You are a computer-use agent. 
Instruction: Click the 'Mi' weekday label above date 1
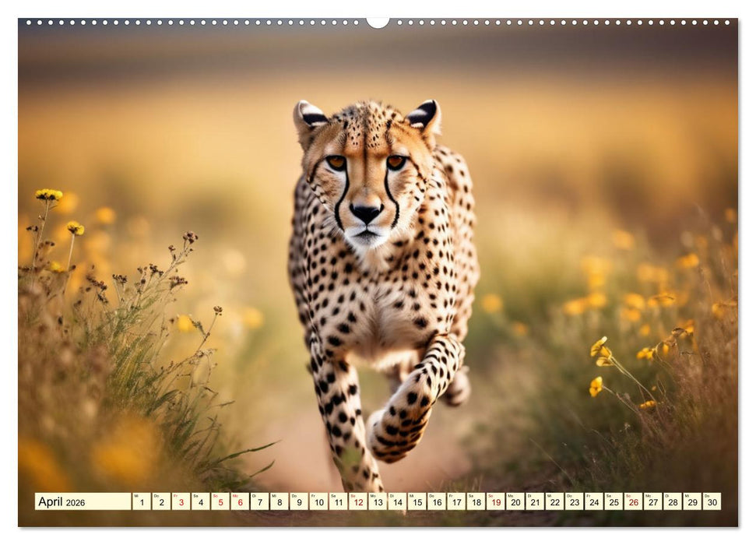[x=136, y=495]
